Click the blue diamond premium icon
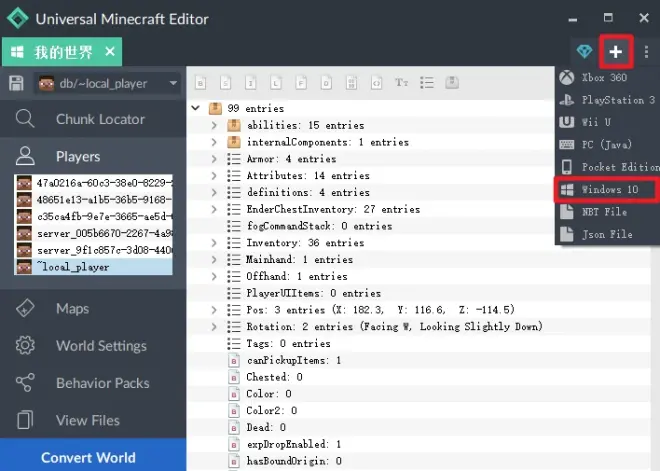Image resolution: width=660 pixels, height=471 pixels. coord(584,52)
